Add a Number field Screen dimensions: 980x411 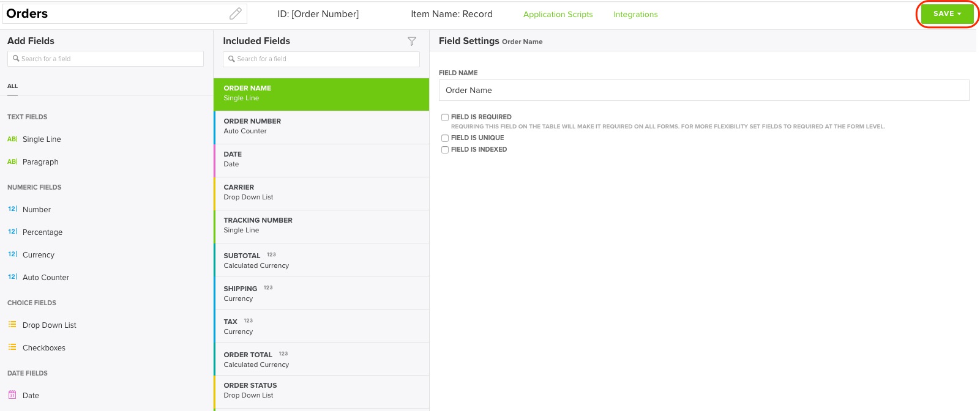click(37, 209)
